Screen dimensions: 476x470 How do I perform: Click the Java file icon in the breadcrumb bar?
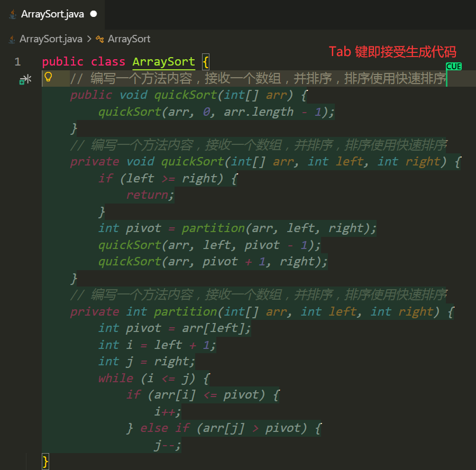11,39
